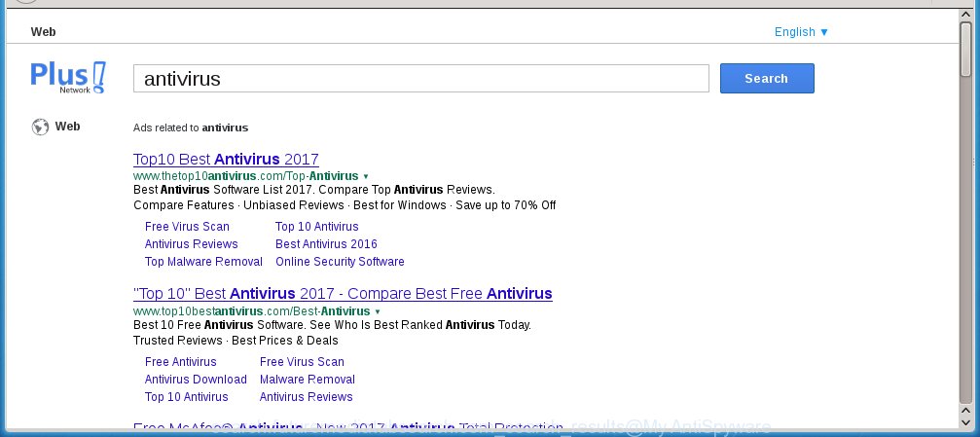The image size is (980, 437).
Task: Open Free Virus Scan link under second ad
Action: pos(302,361)
